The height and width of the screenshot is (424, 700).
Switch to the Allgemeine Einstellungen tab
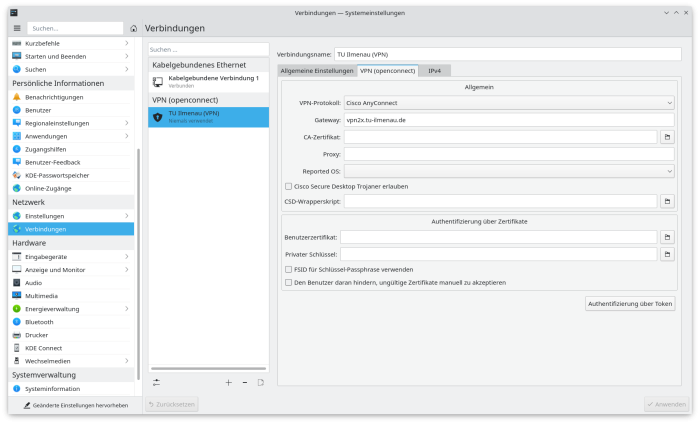317,71
